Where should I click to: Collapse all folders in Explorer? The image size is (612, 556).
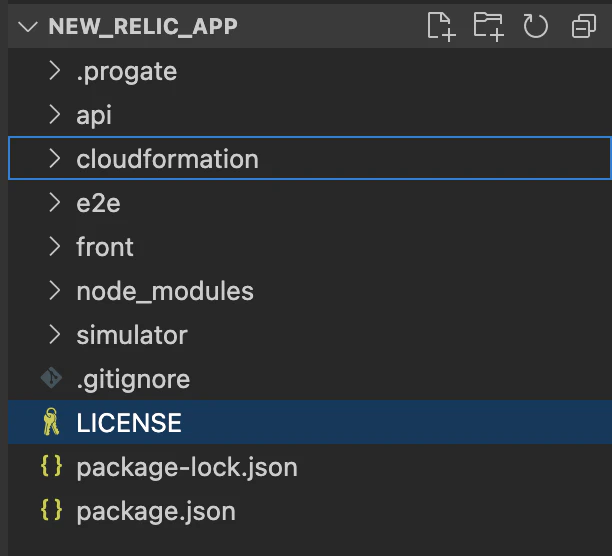tap(584, 26)
